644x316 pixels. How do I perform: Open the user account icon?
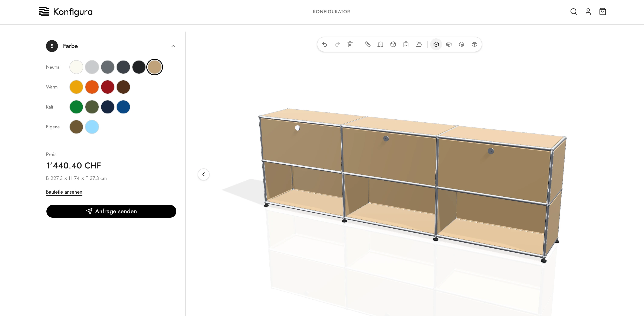(x=588, y=12)
